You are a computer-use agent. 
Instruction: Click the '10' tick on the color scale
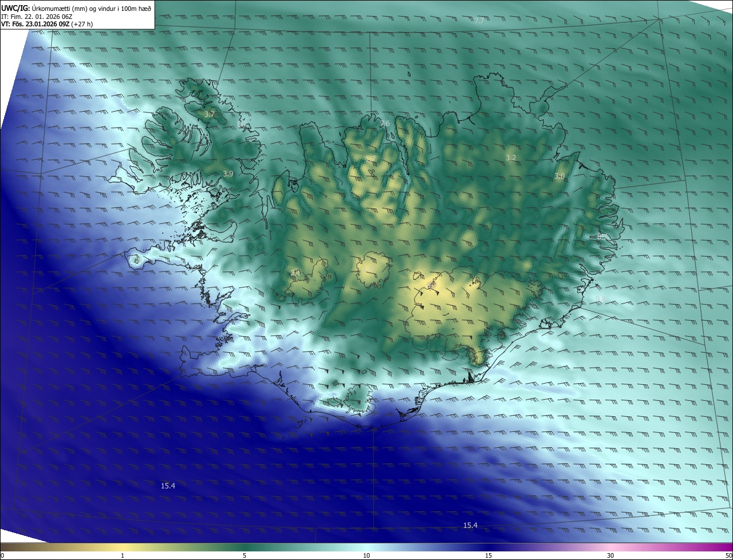coord(366,555)
